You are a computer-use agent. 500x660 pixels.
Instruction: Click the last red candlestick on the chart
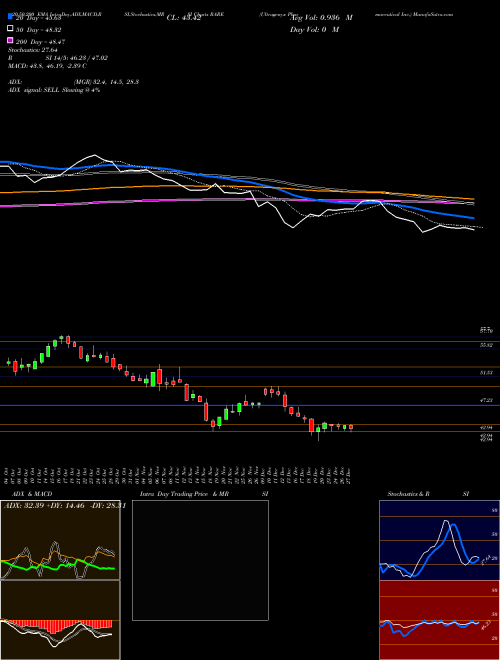pos(351,427)
